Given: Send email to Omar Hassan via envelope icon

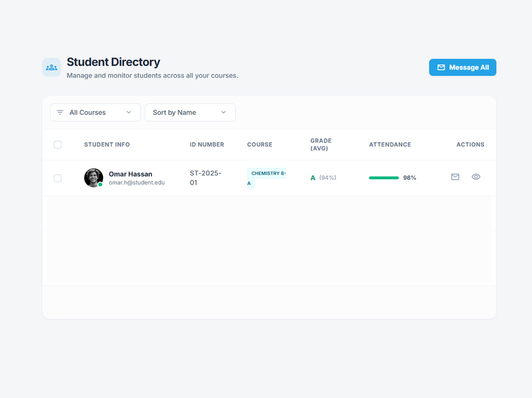Looking at the screenshot, I should tap(455, 177).
